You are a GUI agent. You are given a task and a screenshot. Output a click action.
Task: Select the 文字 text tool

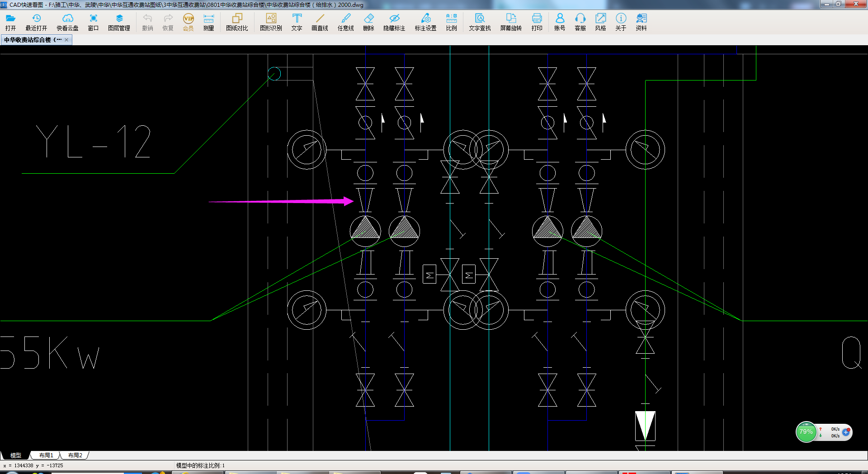tap(297, 22)
